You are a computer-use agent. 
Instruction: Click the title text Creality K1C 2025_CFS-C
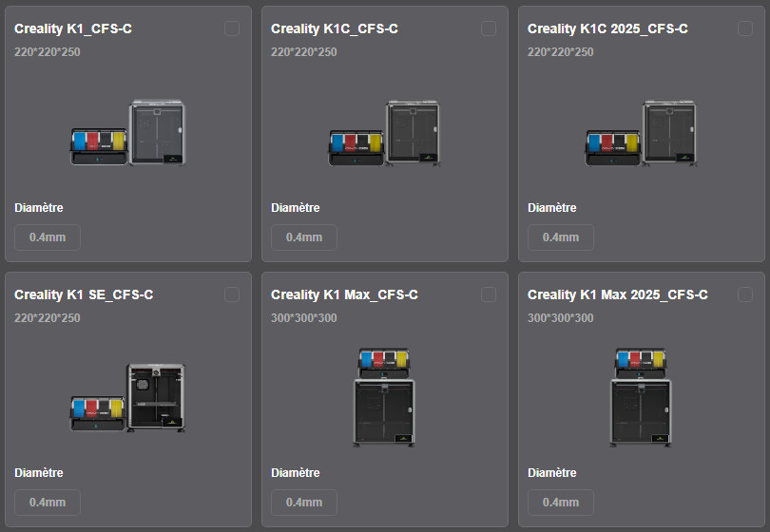pyautogui.click(x=607, y=28)
